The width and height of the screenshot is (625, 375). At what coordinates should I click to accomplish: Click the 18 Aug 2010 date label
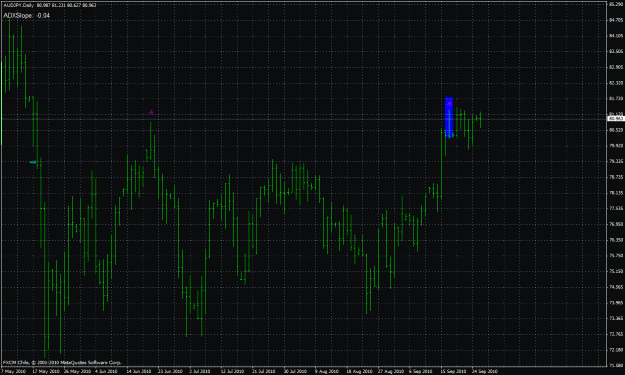(x=359, y=371)
